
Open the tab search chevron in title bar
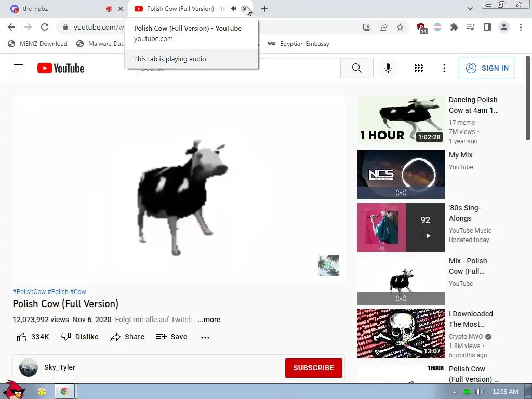click(470, 9)
